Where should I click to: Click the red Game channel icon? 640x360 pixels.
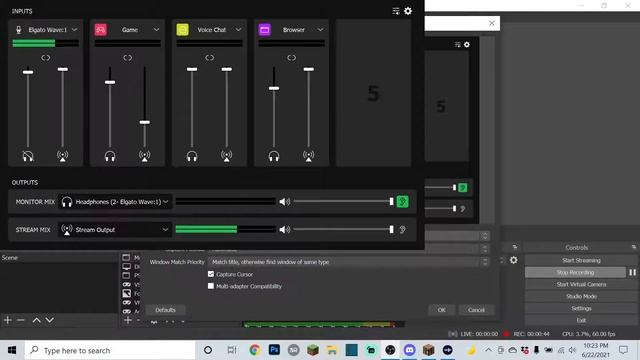click(x=100, y=29)
